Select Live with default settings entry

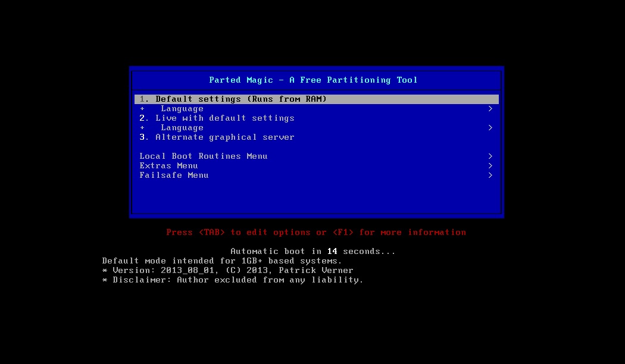tap(317, 118)
